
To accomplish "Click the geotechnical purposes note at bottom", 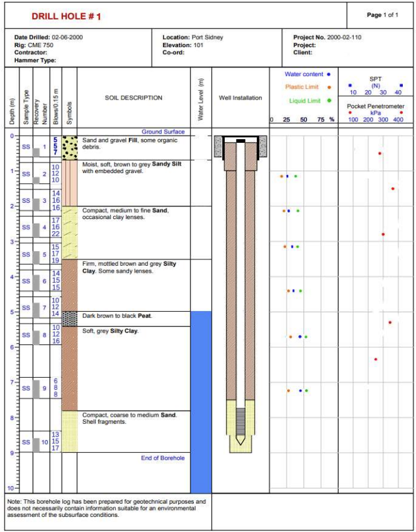I will click(x=106, y=508).
